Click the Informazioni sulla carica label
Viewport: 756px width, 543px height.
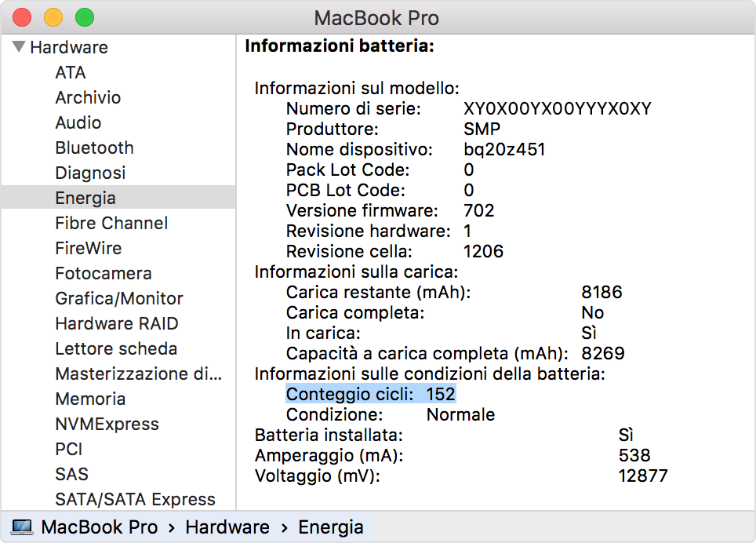point(356,272)
